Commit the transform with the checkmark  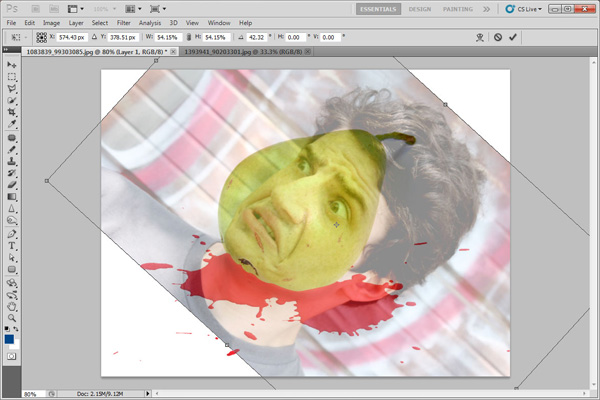coord(513,36)
